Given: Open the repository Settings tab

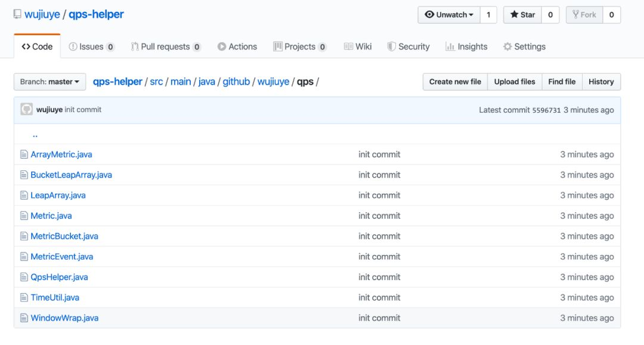Looking at the screenshot, I should click(x=525, y=46).
